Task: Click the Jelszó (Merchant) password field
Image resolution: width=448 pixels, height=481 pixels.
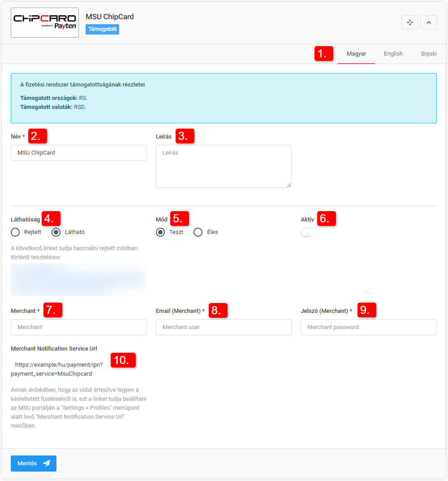Action: pyautogui.click(x=368, y=327)
